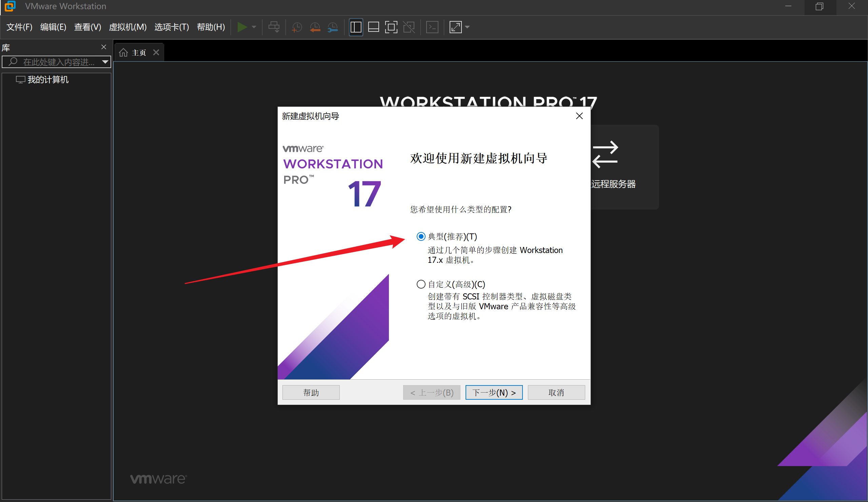Close the 主页 tab
868x502 pixels.
[x=156, y=53]
